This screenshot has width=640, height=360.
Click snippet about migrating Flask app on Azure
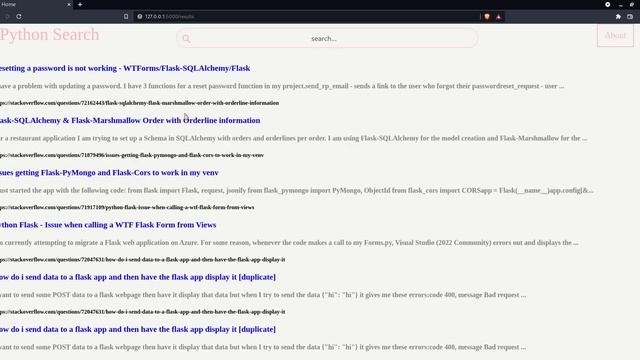pyautogui.click(x=289, y=243)
